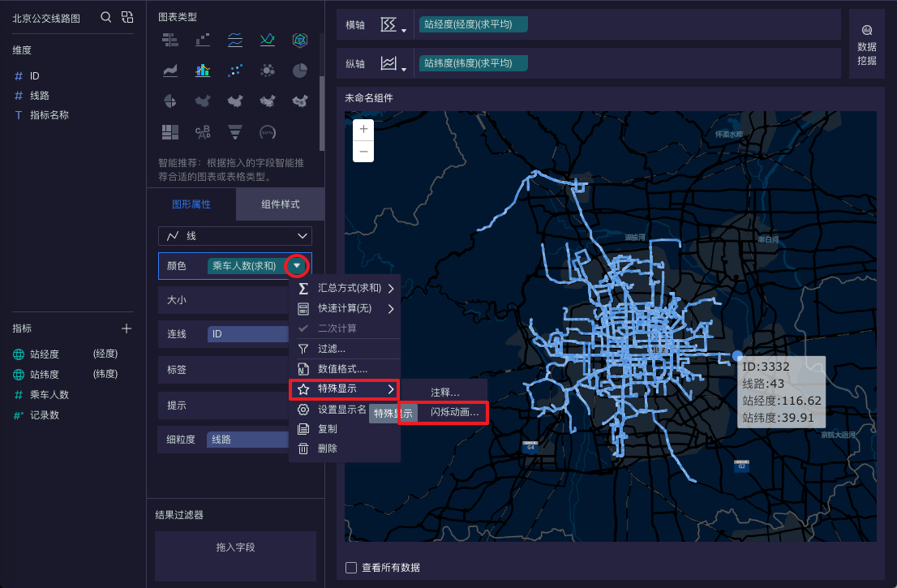
Task: Expand the 特殊显示 submenu
Action: click(x=345, y=389)
